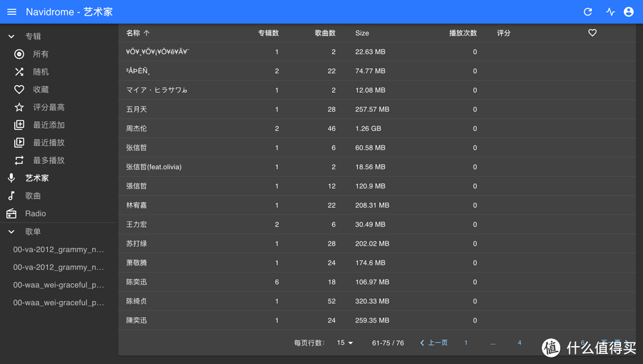Screen dimensions: 643x364
Task: Open the hamburger menu in header
Action: coord(12,12)
